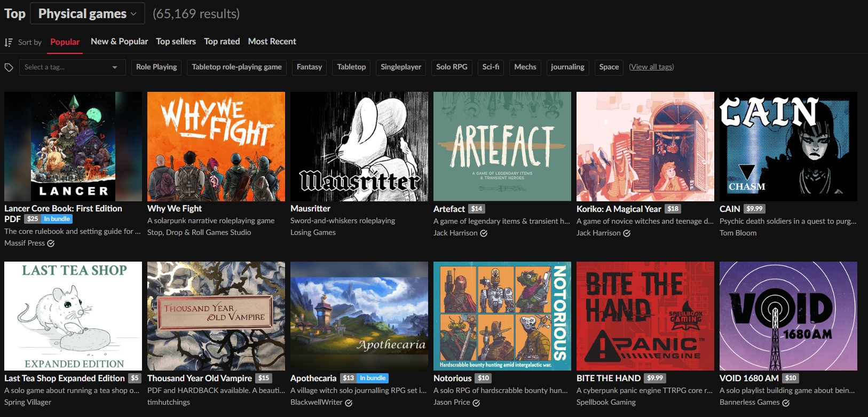Viewport: 868px width, 417px height.
Task: Open the Why We Fight cover thumbnail
Action: point(216,146)
